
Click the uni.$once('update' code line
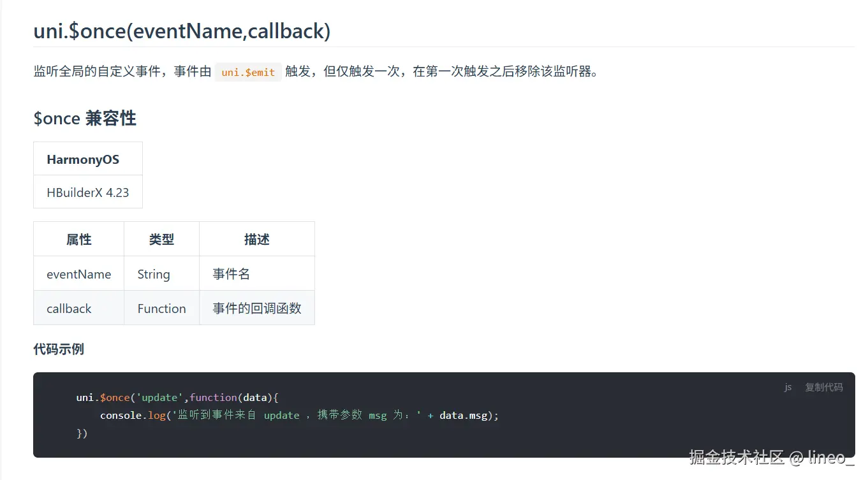178,398
